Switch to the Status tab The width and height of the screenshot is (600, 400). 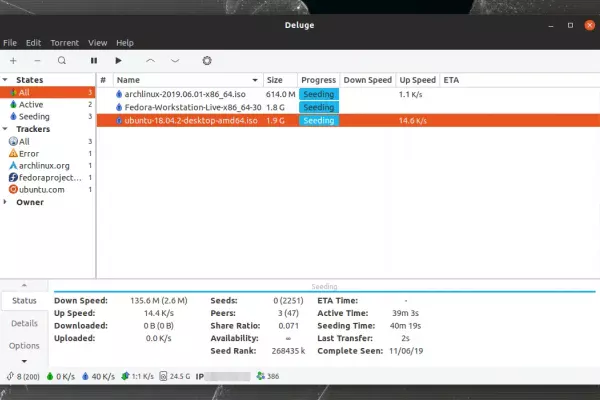pos(24,300)
